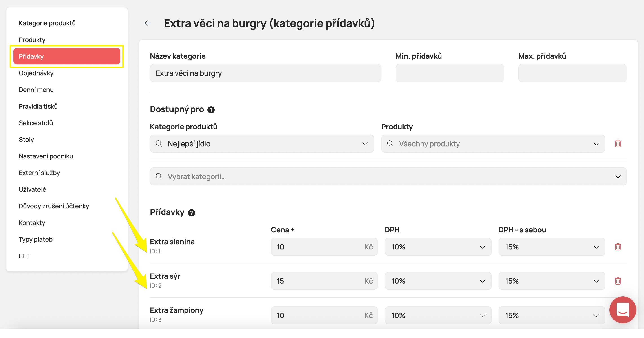Select Přídavky in sidebar
Viewport: 644px width, 338px height.
coord(67,56)
